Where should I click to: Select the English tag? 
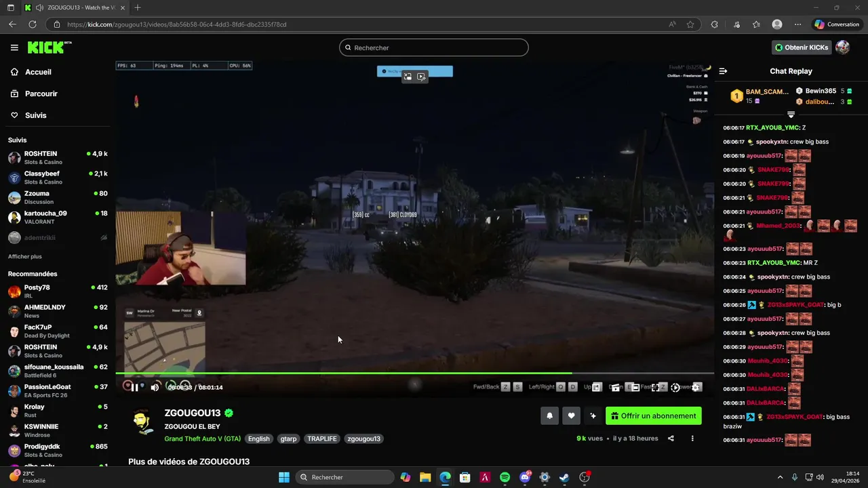(x=258, y=439)
